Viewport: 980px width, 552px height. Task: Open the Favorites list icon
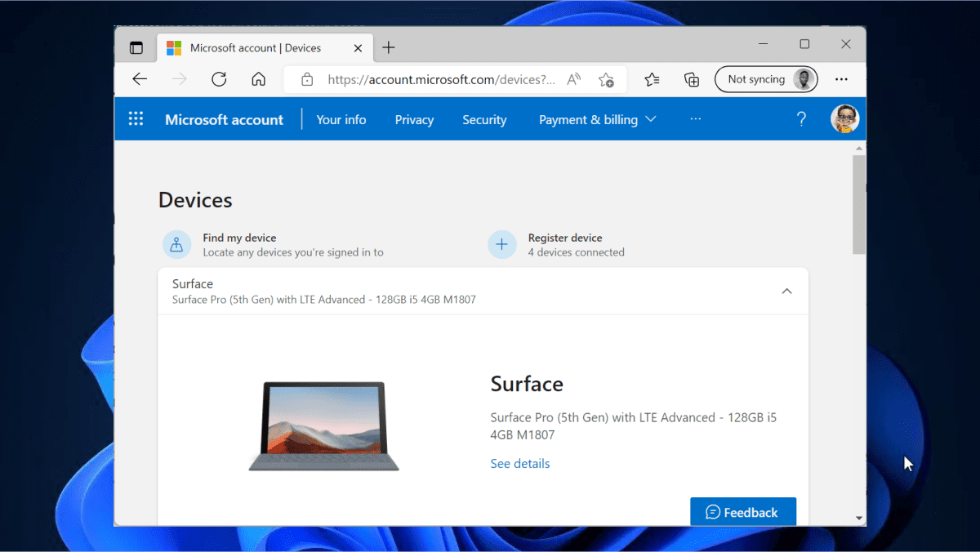652,79
